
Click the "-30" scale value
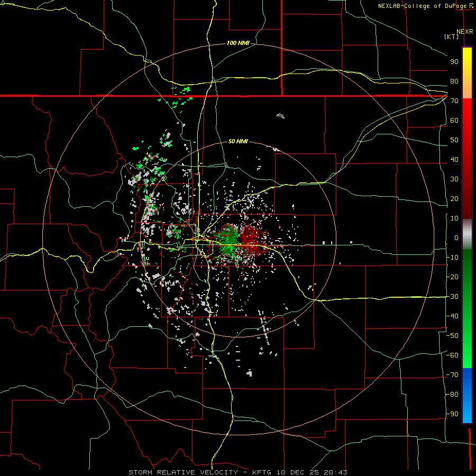tap(452, 297)
